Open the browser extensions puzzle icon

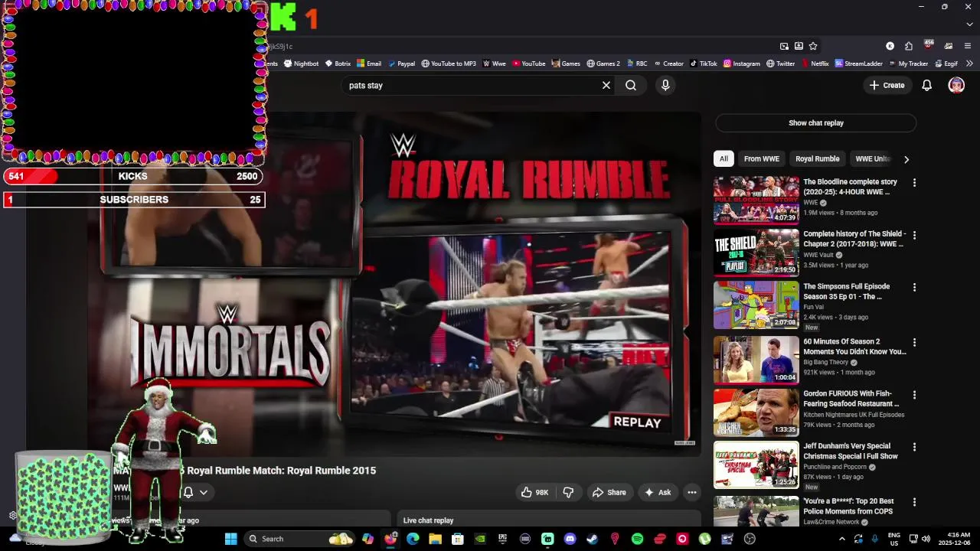[x=908, y=46]
